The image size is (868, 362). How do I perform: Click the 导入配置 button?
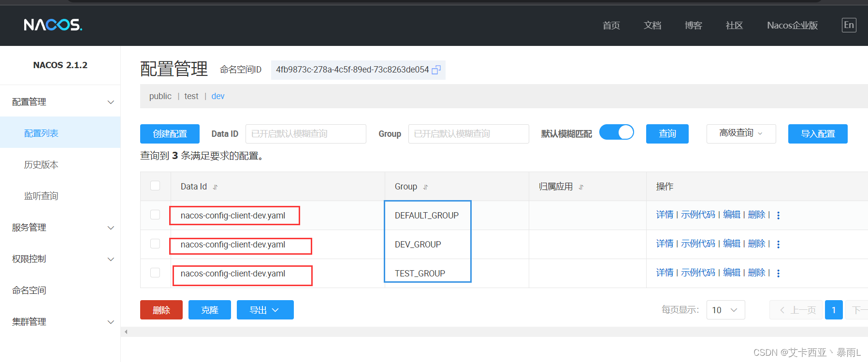point(818,134)
